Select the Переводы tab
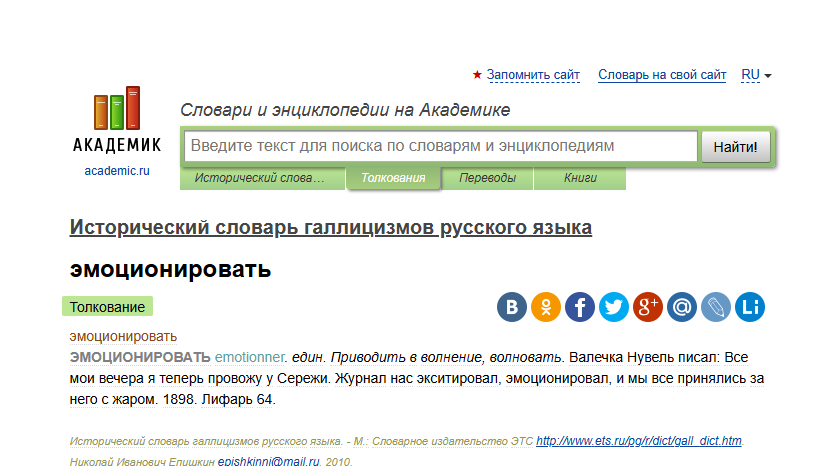 [488, 178]
